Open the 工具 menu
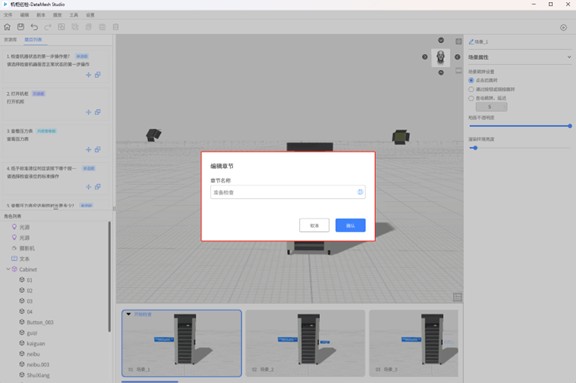Image resolution: width=576 pixels, height=383 pixels. pyautogui.click(x=74, y=15)
